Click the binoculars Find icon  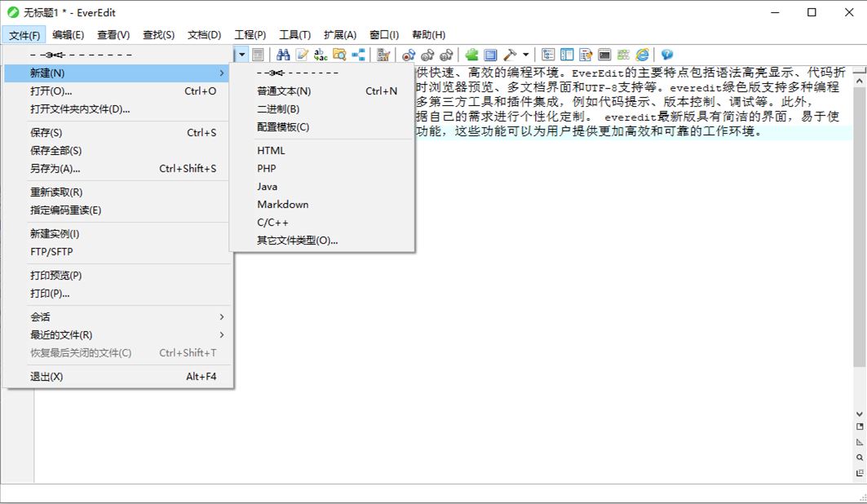pos(283,55)
